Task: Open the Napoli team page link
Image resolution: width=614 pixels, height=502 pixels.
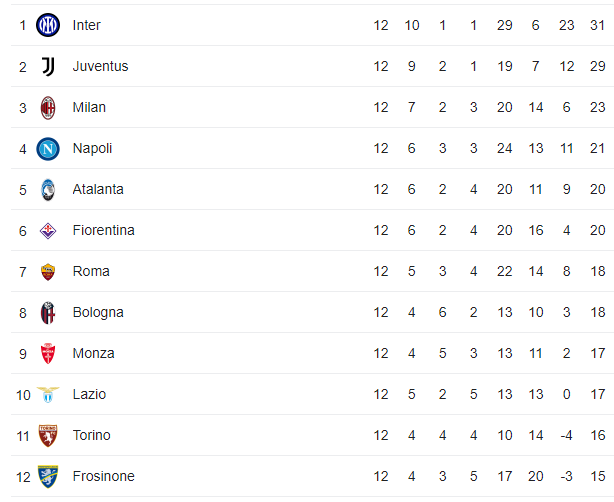Action: click(92, 148)
